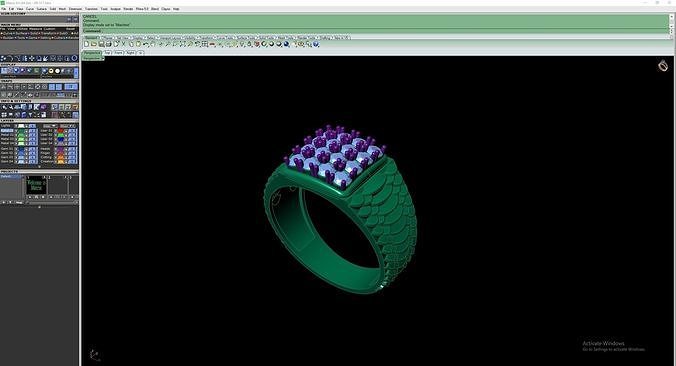Click the expand arrow below the layers list
This screenshot has width=676, height=366.
click(x=39, y=166)
